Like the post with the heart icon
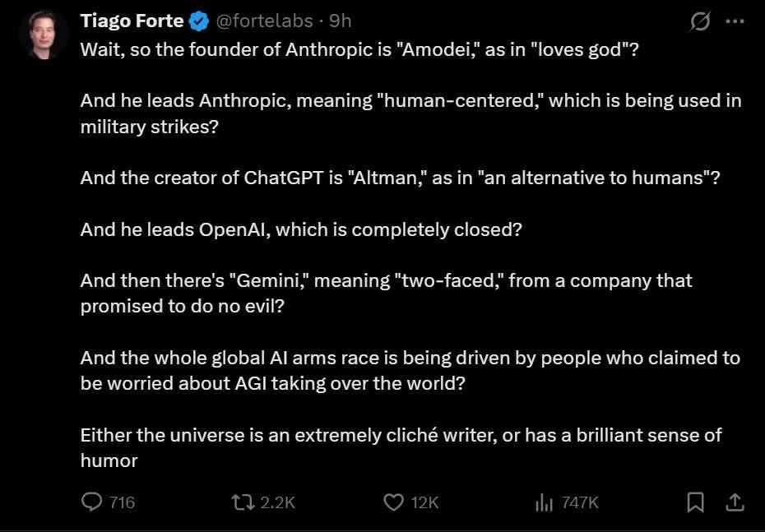 point(395,502)
